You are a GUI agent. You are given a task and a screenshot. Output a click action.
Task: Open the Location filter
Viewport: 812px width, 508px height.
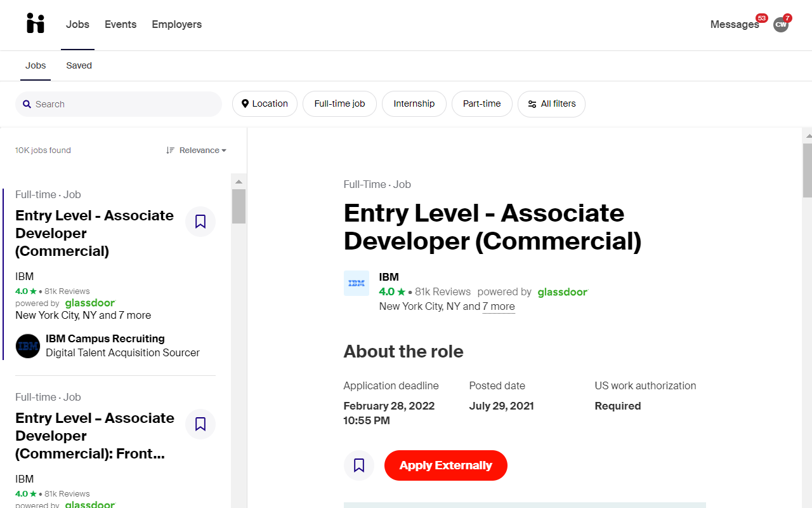coord(265,104)
